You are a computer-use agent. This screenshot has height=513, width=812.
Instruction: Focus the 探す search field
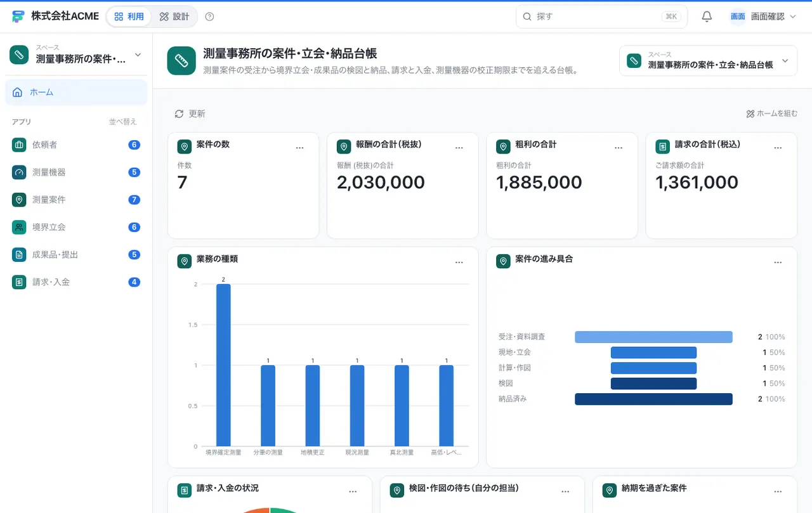601,16
